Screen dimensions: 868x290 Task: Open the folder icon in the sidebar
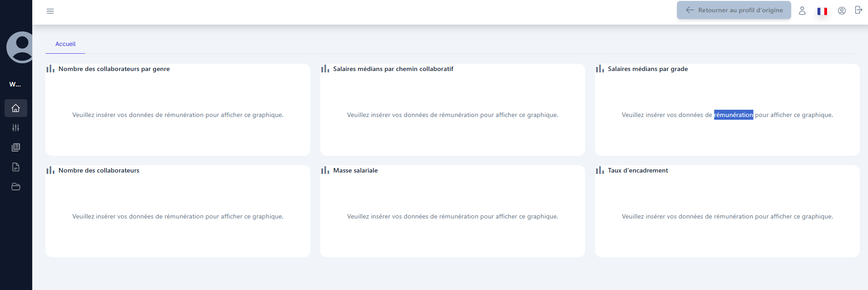point(16,187)
